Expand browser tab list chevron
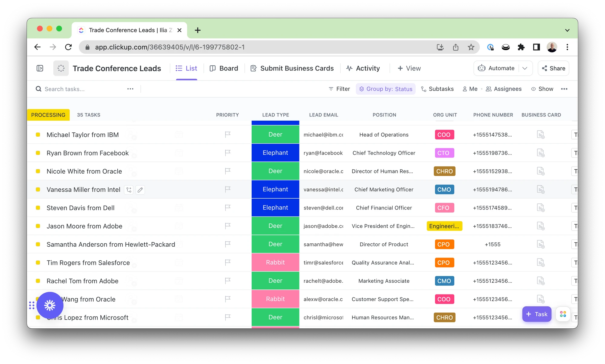 567,30
